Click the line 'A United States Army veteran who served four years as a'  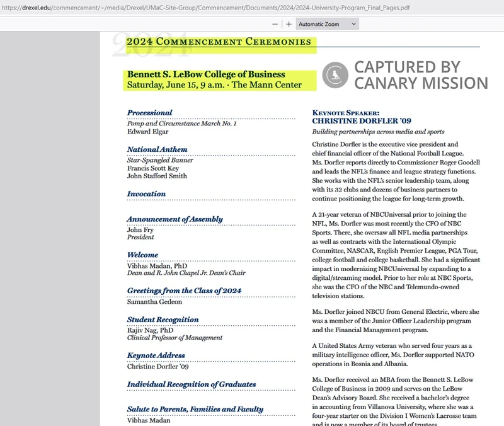click(392, 345)
